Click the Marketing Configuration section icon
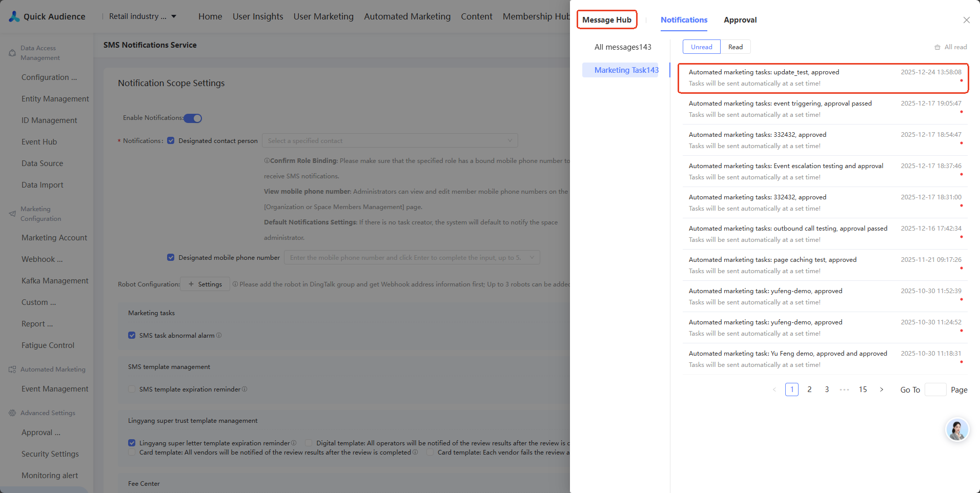The width and height of the screenshot is (980, 493). click(12, 214)
